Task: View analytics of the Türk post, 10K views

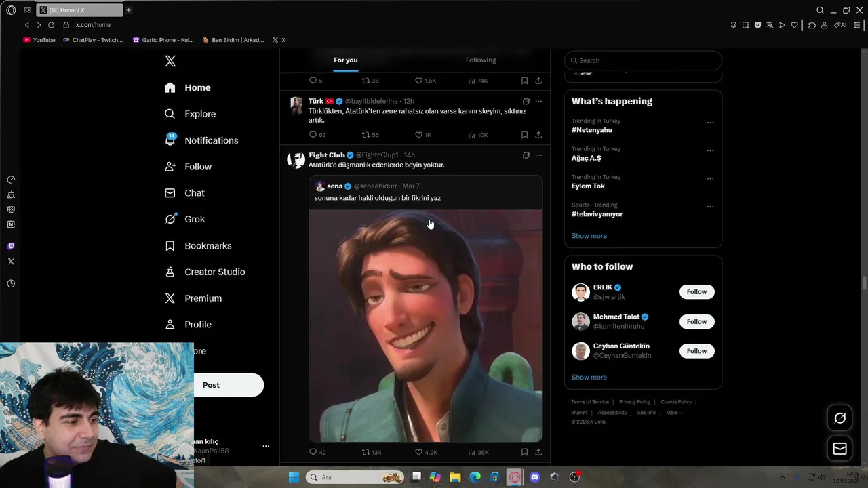Action: 478,135
